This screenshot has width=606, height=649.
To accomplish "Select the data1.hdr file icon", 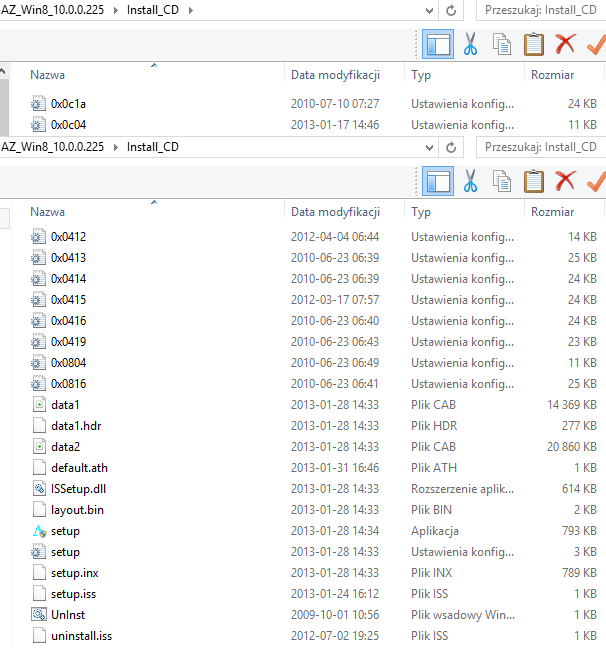I will coord(39,425).
